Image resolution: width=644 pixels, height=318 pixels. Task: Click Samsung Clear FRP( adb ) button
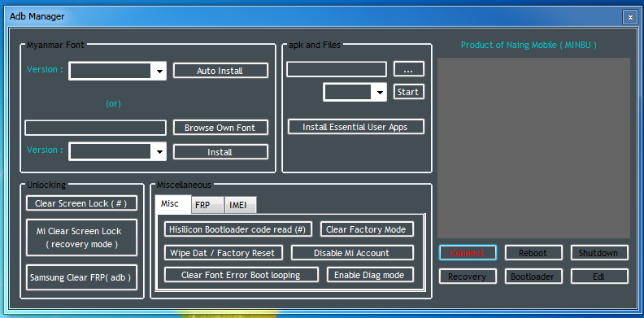pyautogui.click(x=81, y=277)
